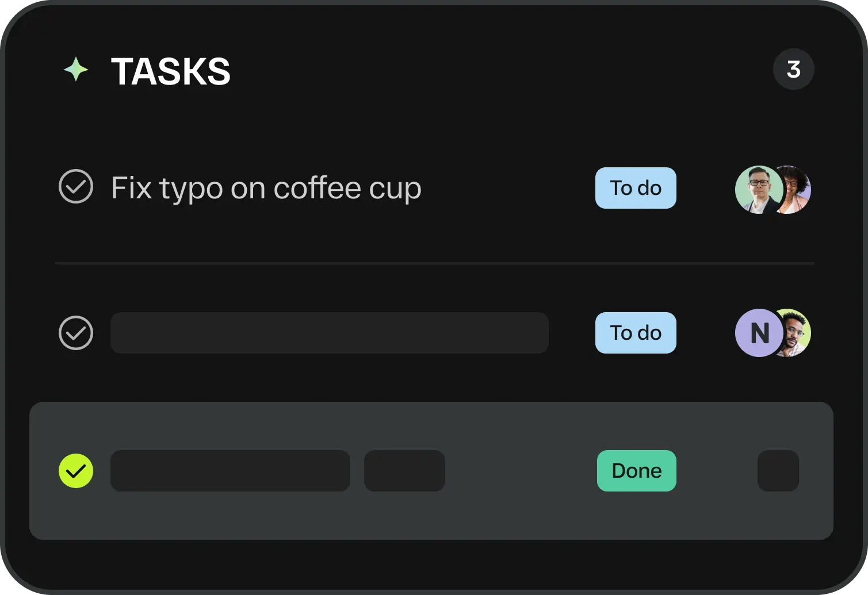The image size is (868, 595).
Task: Open the 'To do' status selector on second task
Action: coord(635,333)
